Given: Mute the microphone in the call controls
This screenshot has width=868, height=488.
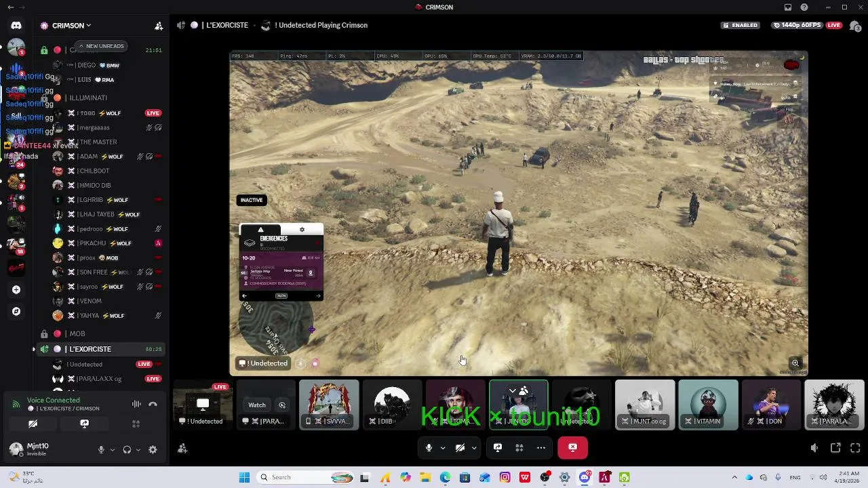Looking at the screenshot, I should 429,447.
